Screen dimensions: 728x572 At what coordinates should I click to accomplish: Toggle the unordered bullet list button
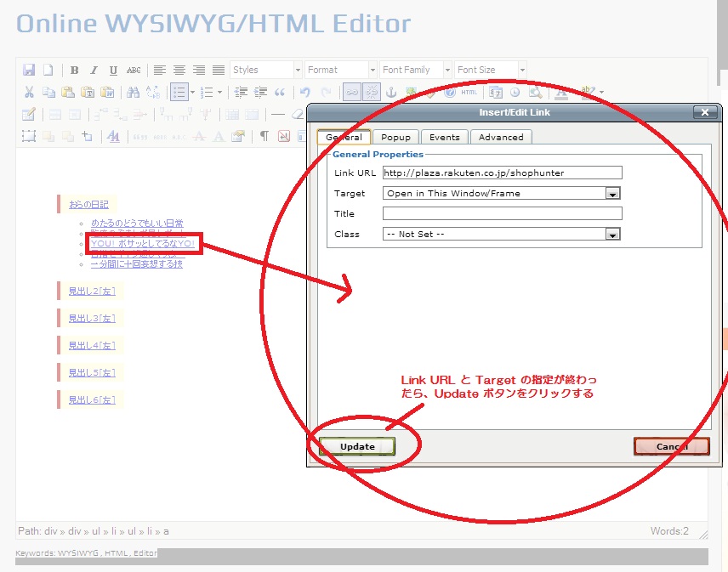click(179, 93)
